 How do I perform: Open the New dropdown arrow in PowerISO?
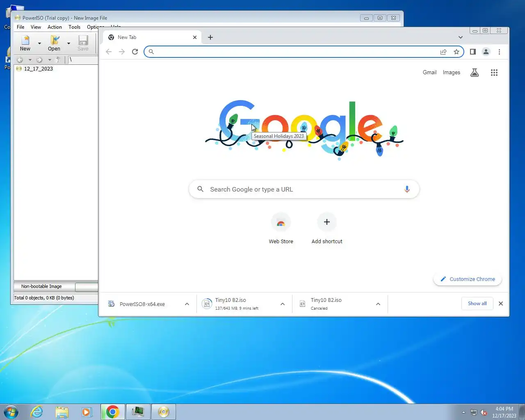coord(39,43)
